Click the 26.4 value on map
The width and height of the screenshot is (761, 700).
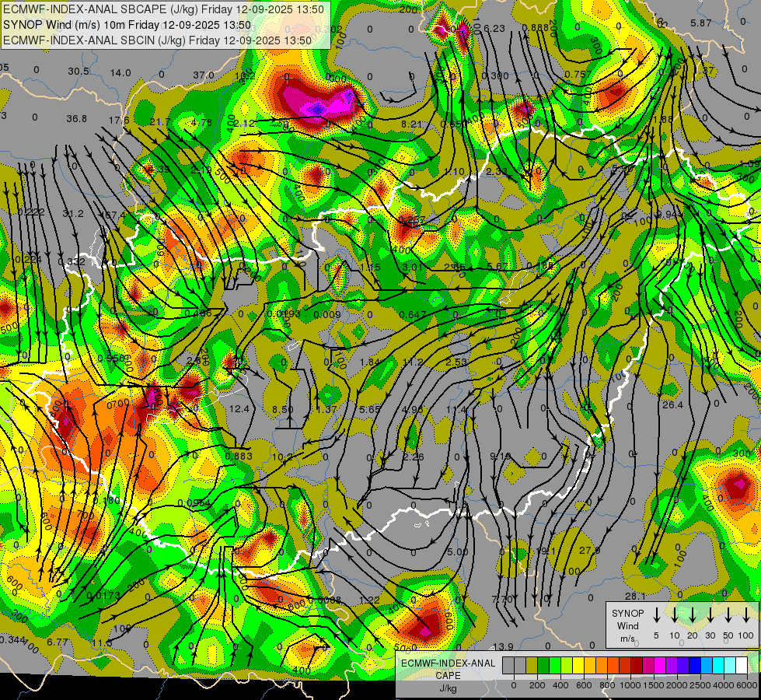click(x=672, y=404)
